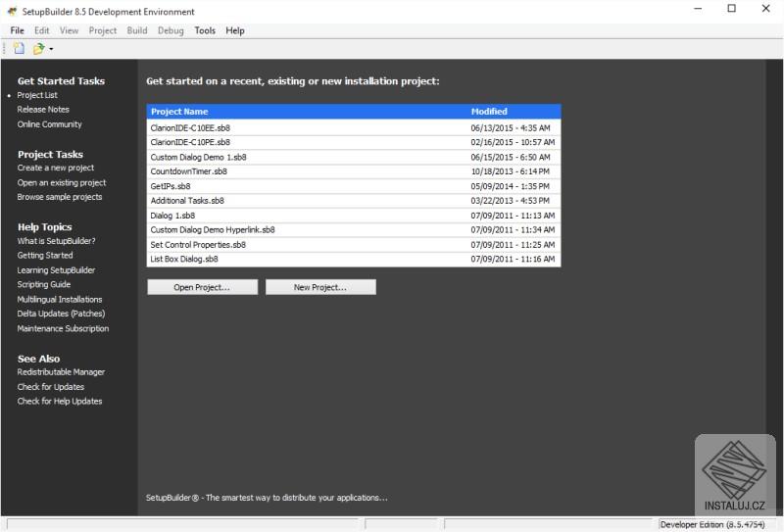Select ClarionIDE-C10PE.sb8 project row

[x=354, y=142]
